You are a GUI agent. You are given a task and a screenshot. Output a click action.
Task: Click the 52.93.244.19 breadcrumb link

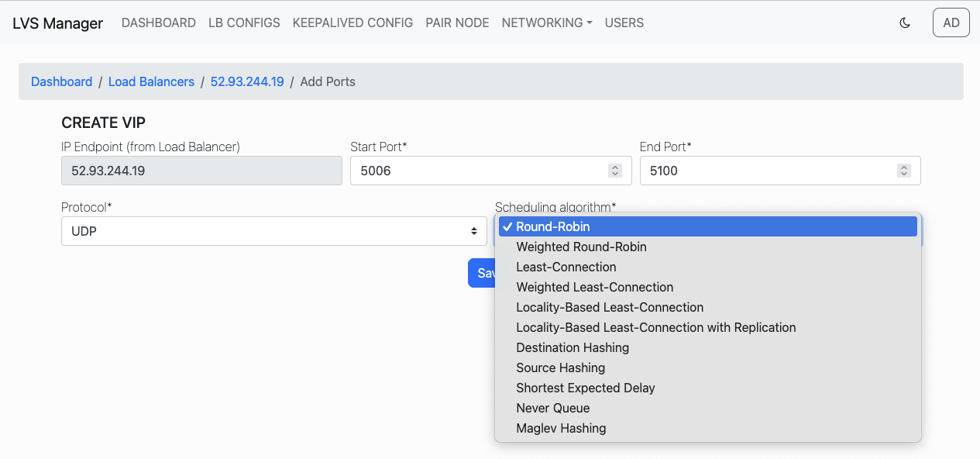247,81
